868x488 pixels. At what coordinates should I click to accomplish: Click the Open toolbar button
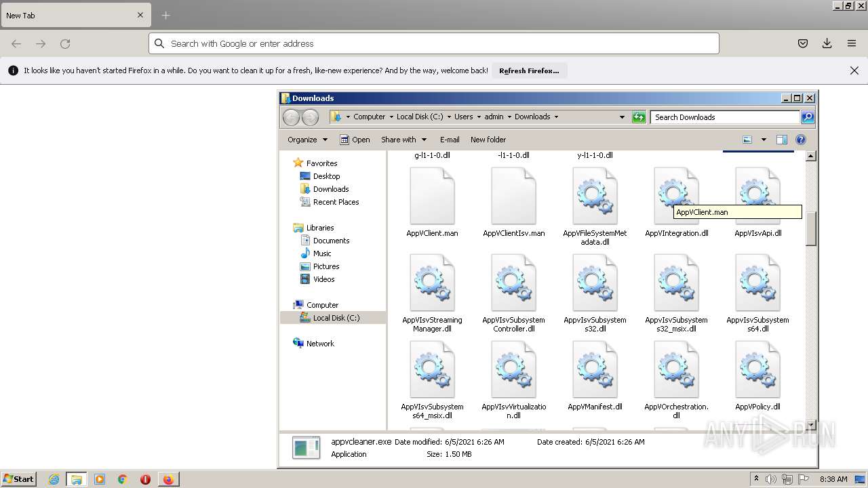pyautogui.click(x=355, y=140)
